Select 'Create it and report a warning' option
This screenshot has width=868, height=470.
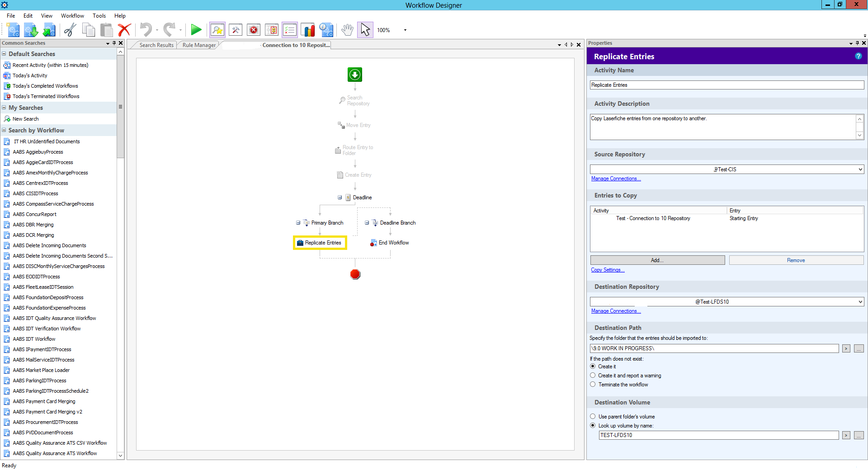click(x=593, y=376)
